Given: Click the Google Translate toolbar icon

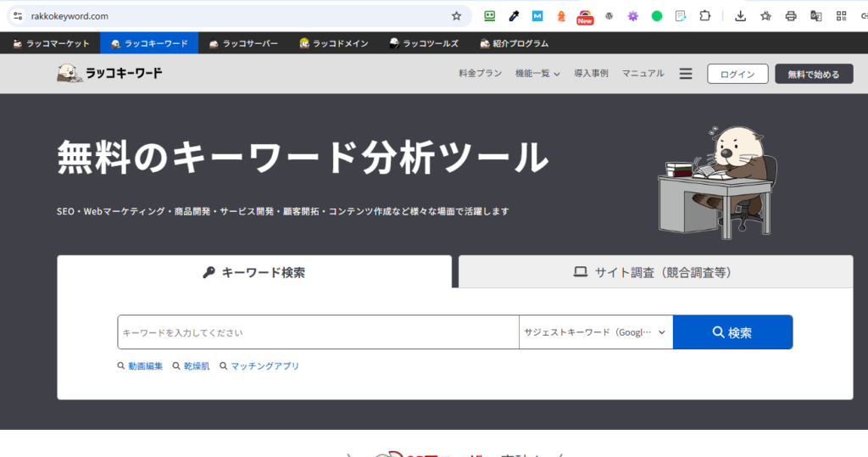Looking at the screenshot, I should [x=816, y=16].
